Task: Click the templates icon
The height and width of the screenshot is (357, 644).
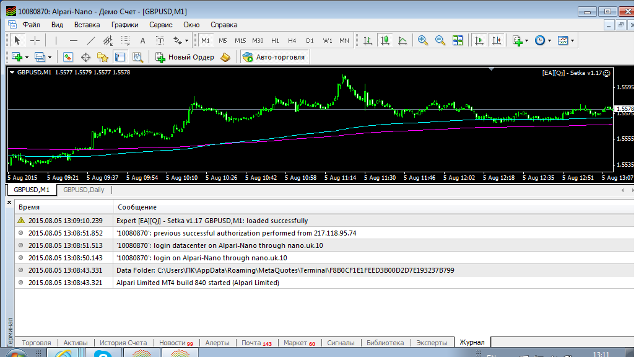Action: (x=563, y=40)
